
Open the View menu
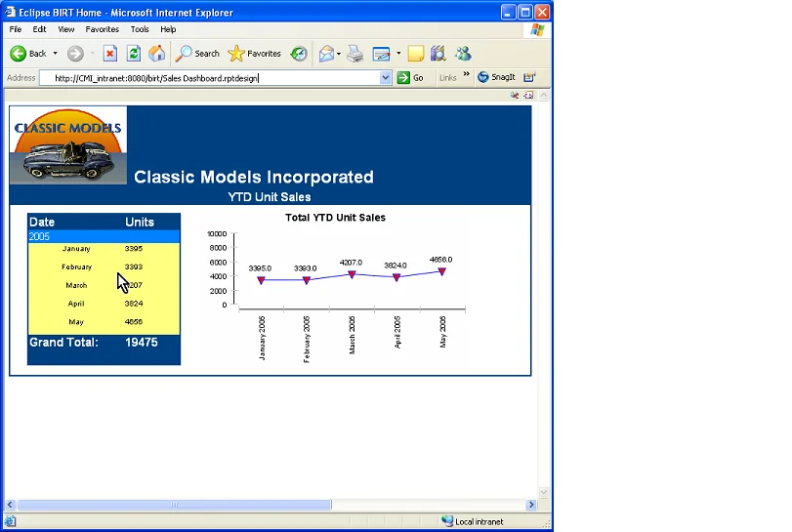65,29
